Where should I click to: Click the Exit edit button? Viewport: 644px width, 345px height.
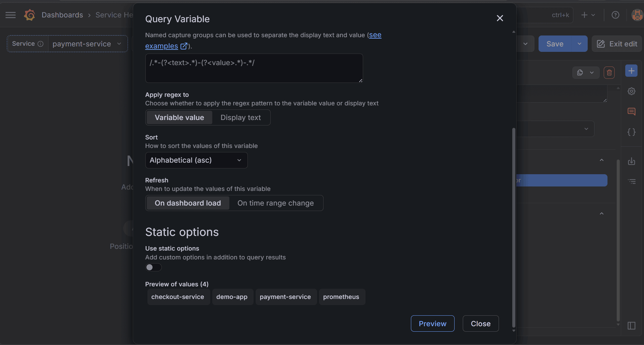pyautogui.click(x=617, y=44)
